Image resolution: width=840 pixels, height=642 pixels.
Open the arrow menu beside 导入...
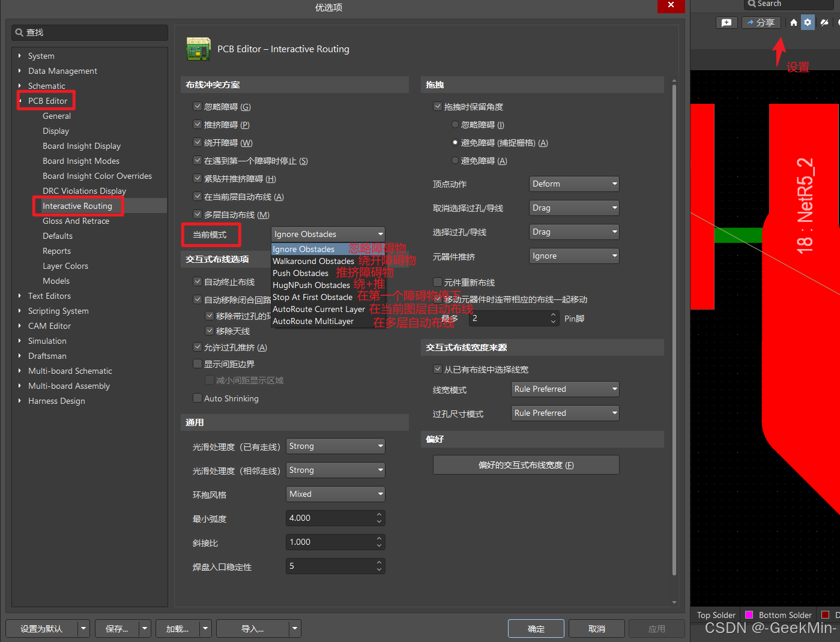click(295, 629)
